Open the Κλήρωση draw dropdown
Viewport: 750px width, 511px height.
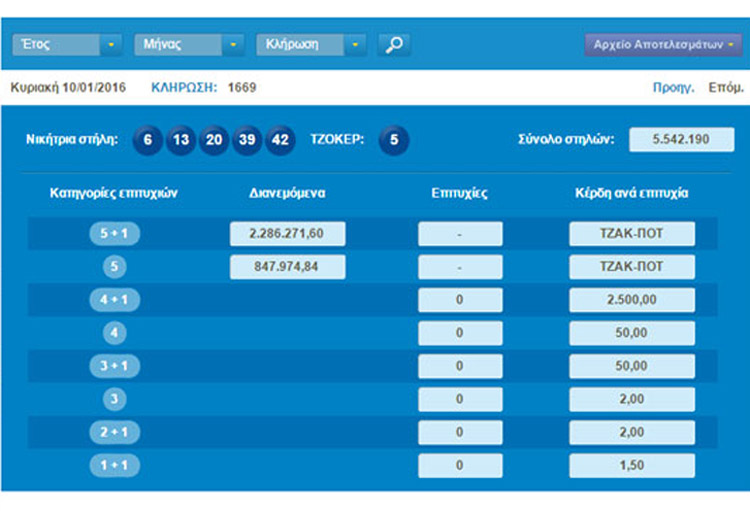(x=311, y=44)
